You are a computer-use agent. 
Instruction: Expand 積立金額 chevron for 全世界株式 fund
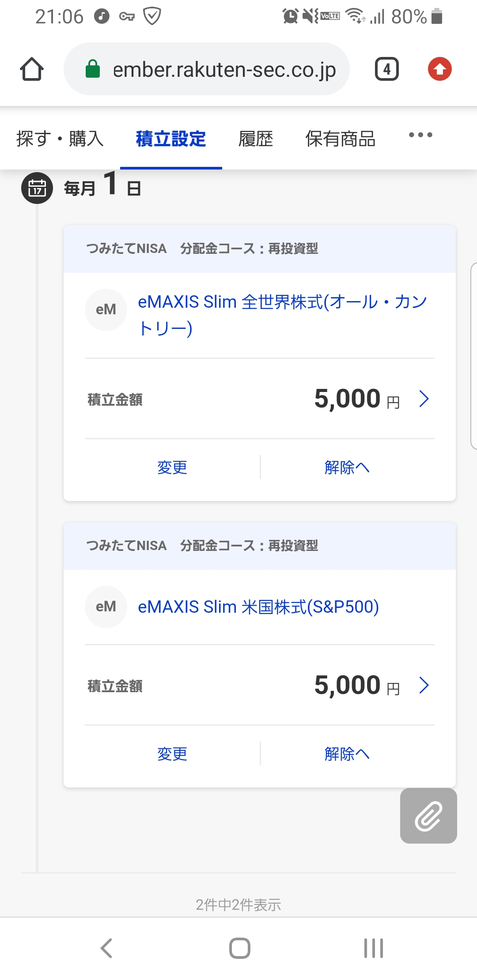424,399
